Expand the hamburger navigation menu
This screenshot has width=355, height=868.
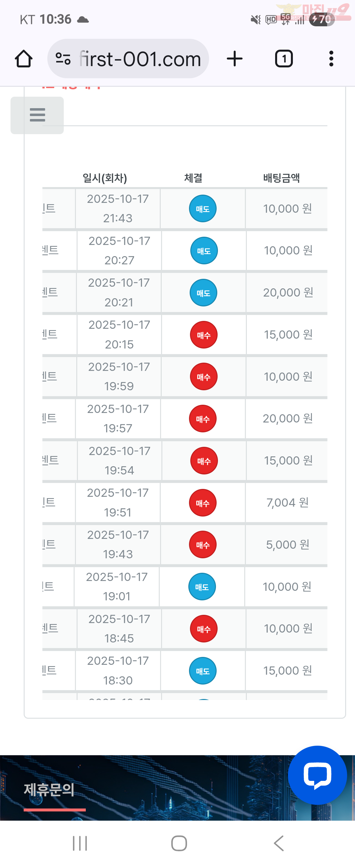[37, 115]
